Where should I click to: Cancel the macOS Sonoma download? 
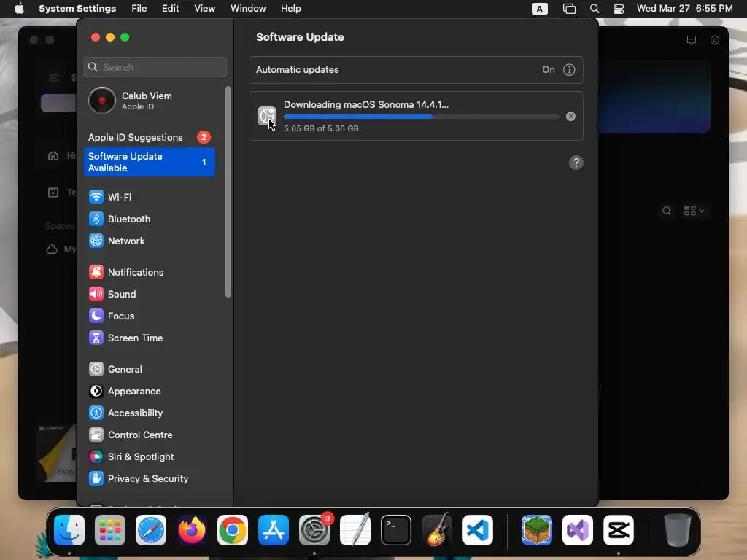[570, 116]
